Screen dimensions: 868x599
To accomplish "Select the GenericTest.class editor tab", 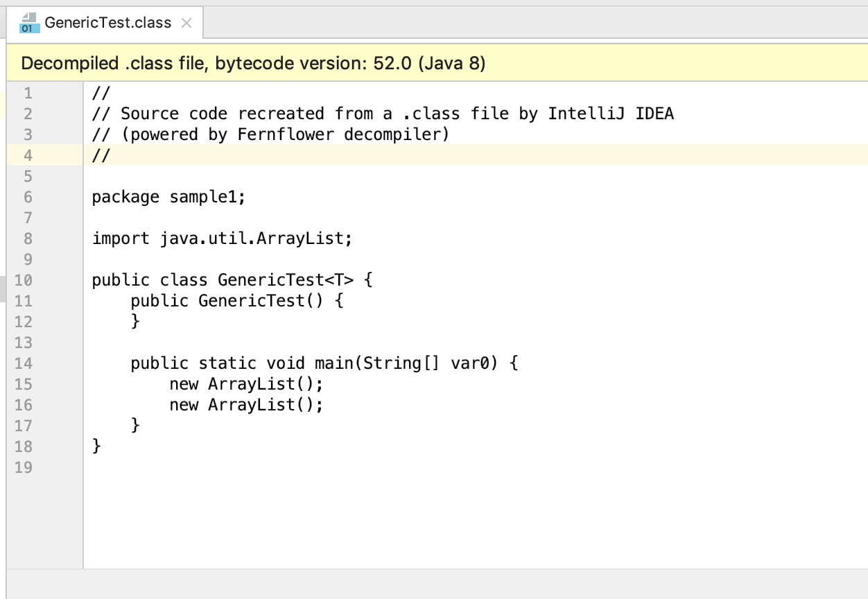I will point(105,23).
